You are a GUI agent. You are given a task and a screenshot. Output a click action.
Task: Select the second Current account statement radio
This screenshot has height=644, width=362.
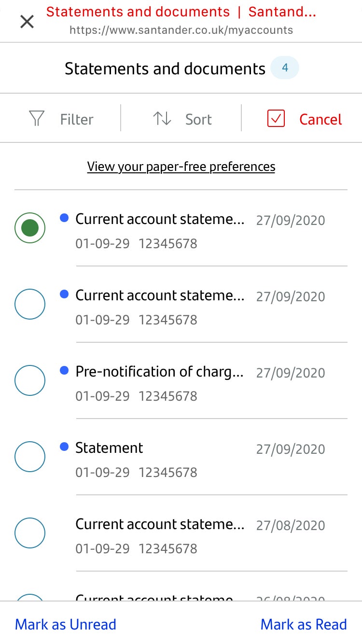coord(30,304)
